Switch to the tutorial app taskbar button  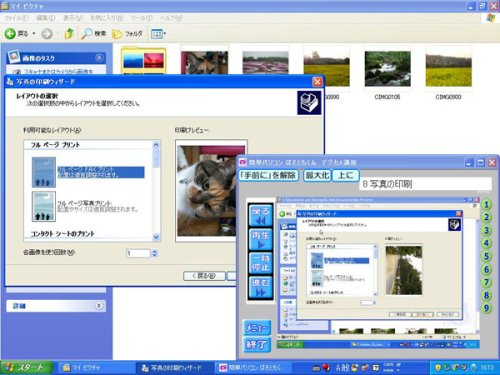click(x=252, y=368)
